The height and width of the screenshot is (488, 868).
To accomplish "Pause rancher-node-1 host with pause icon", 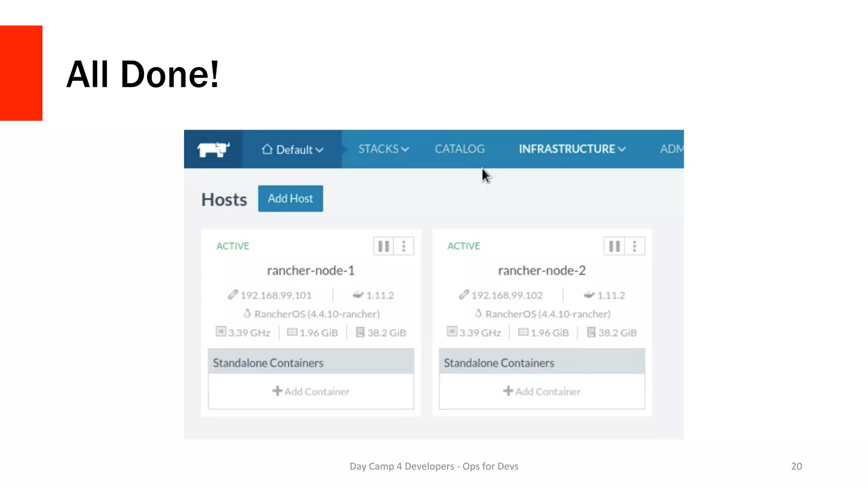I will point(384,246).
